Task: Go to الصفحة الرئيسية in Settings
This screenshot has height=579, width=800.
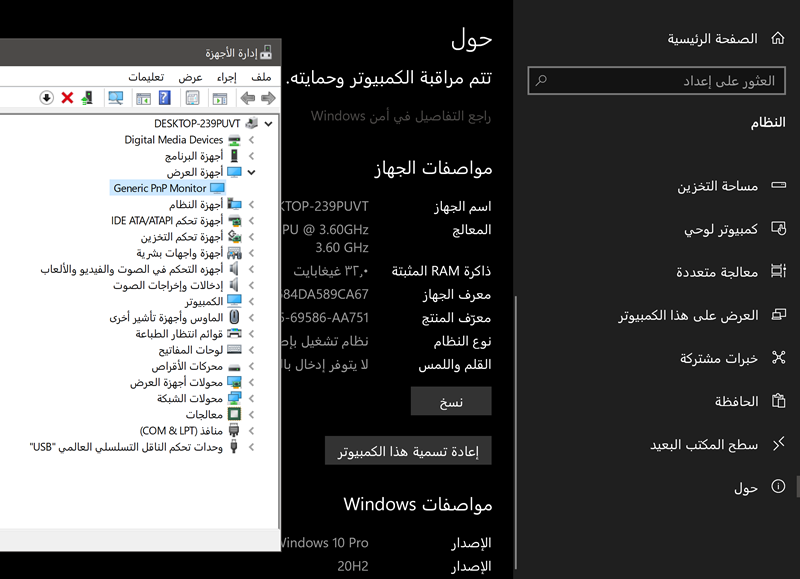Action: (x=713, y=39)
